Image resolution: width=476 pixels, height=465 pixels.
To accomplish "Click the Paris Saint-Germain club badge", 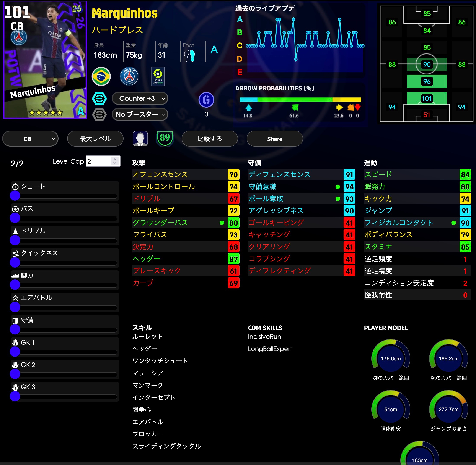I will click(129, 76).
